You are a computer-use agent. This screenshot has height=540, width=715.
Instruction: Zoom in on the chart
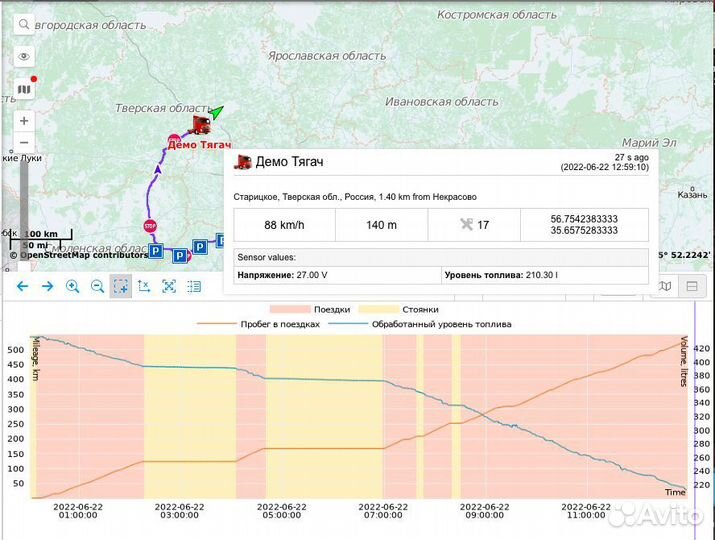[72, 286]
